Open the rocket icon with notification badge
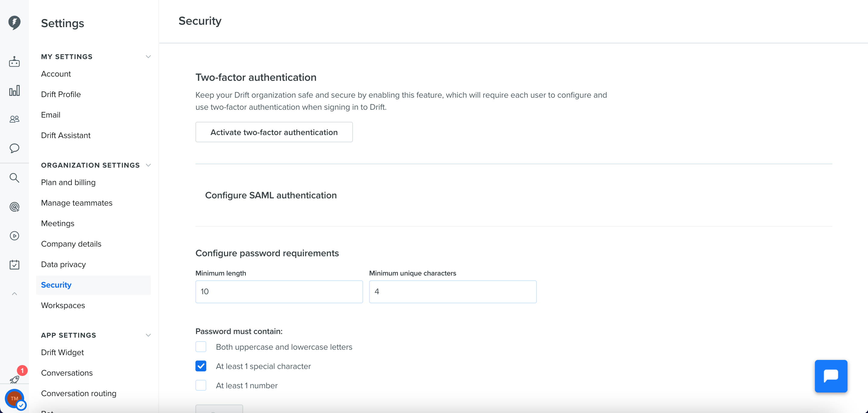 point(15,379)
